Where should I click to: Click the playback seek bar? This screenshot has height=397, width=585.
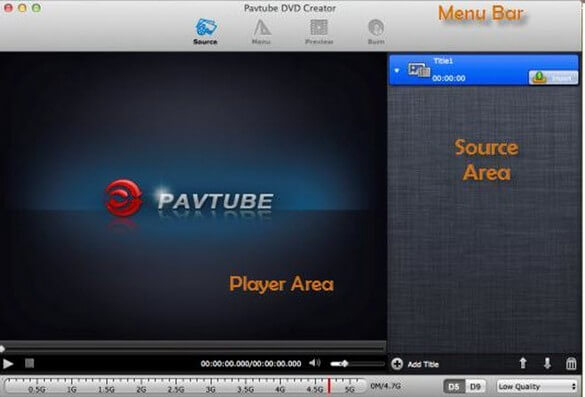click(x=193, y=349)
